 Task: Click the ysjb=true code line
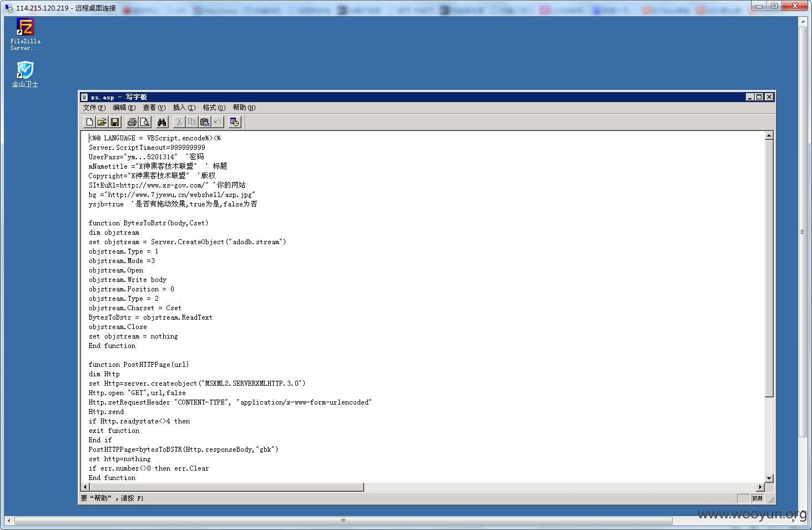(173, 204)
